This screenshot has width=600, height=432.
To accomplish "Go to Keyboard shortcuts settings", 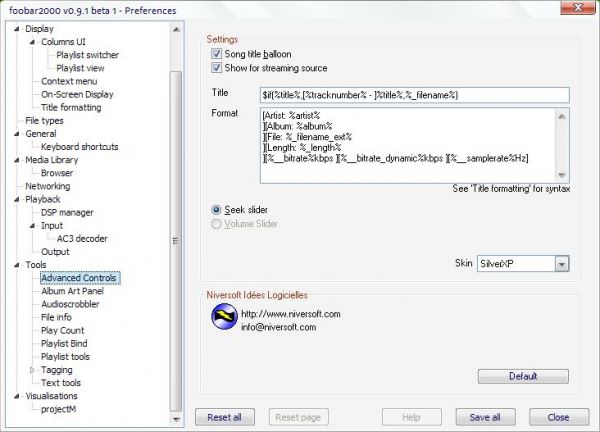I will 81,147.
